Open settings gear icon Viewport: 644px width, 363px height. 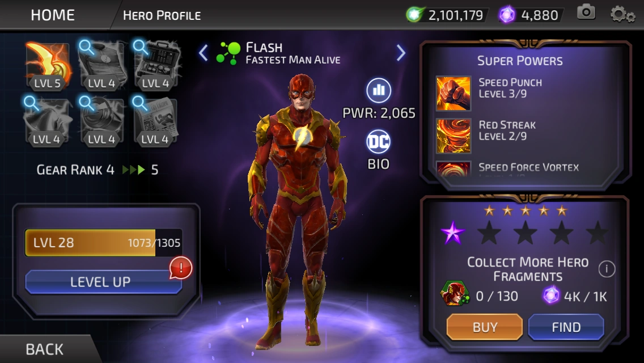pos(622,14)
